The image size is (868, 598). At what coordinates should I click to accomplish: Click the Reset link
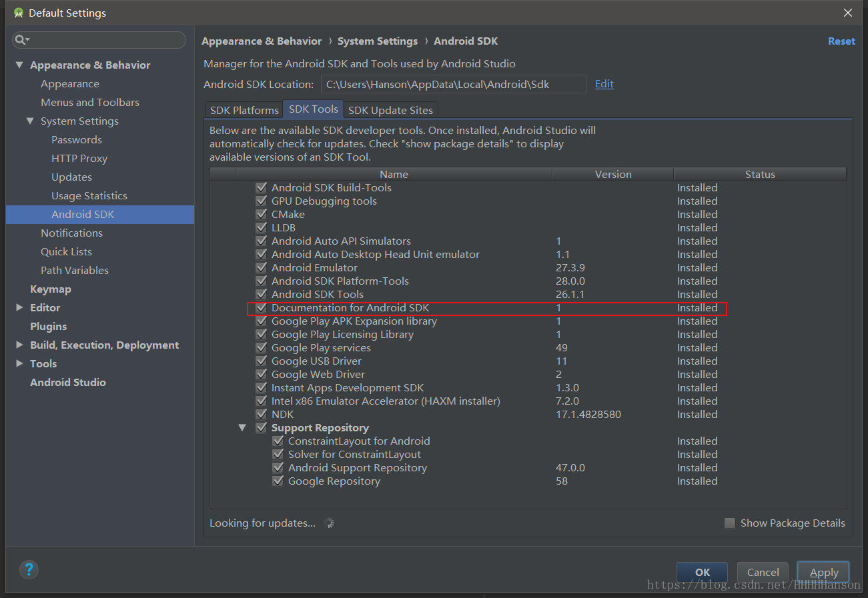841,41
